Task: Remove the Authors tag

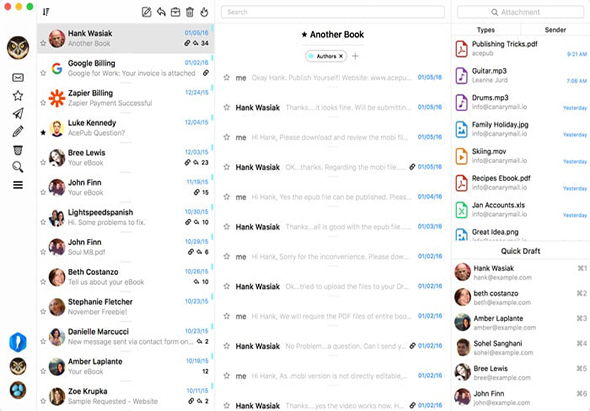Action: [341, 56]
